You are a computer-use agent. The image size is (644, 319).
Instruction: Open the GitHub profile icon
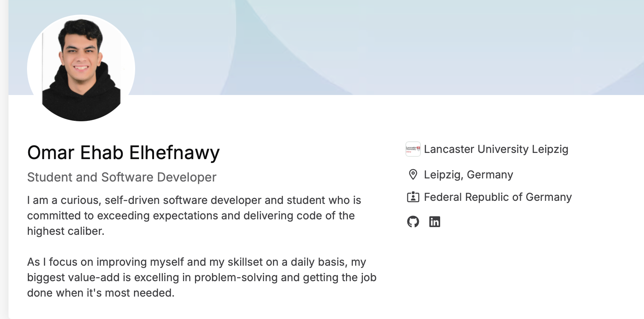413,222
